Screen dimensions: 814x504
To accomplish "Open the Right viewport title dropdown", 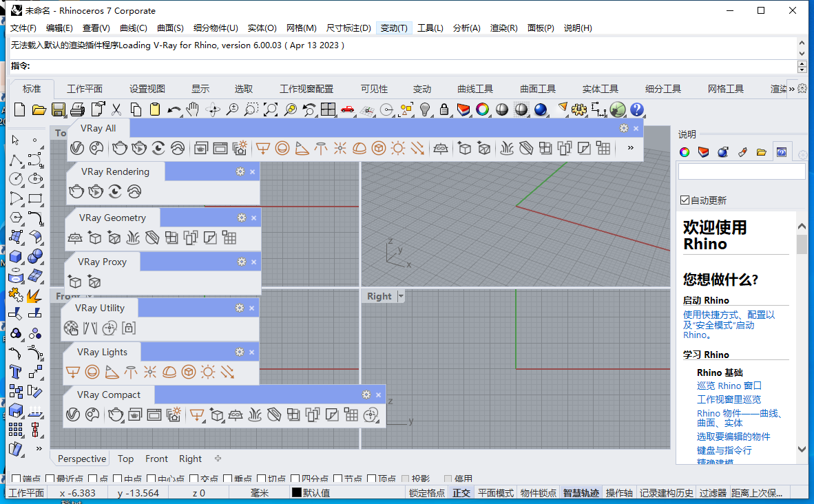I will [399, 295].
